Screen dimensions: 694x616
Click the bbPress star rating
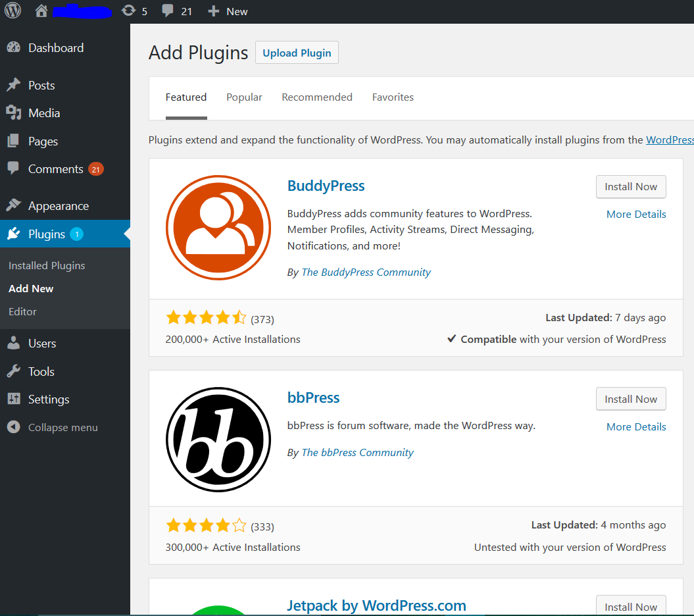[206, 526]
